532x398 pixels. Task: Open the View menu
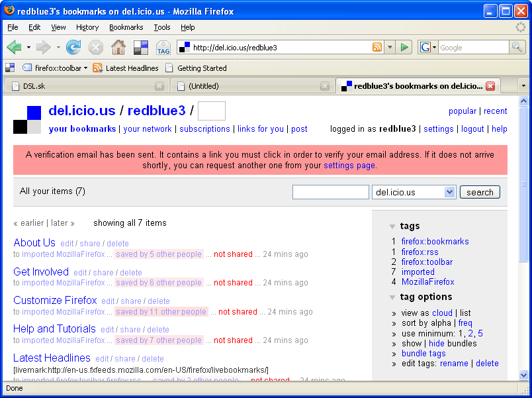pyautogui.click(x=58, y=27)
